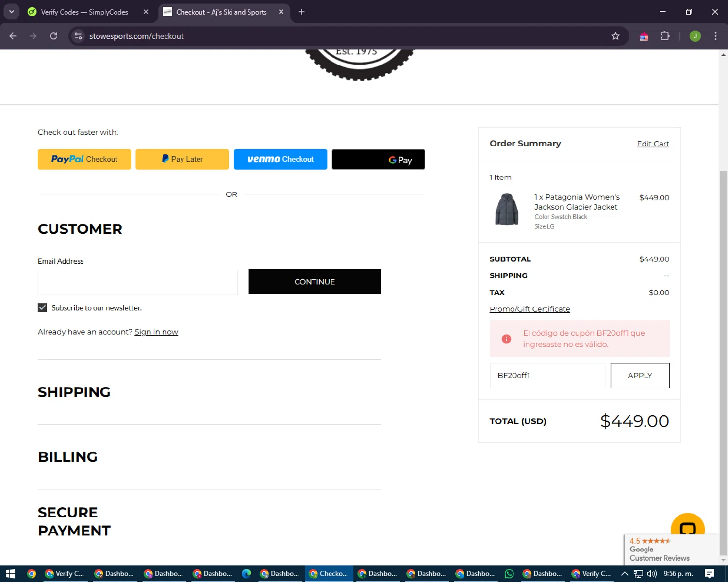Open the tab search dropdown arrow
Screen dimensions: 728x582
pyautogui.click(x=11, y=12)
